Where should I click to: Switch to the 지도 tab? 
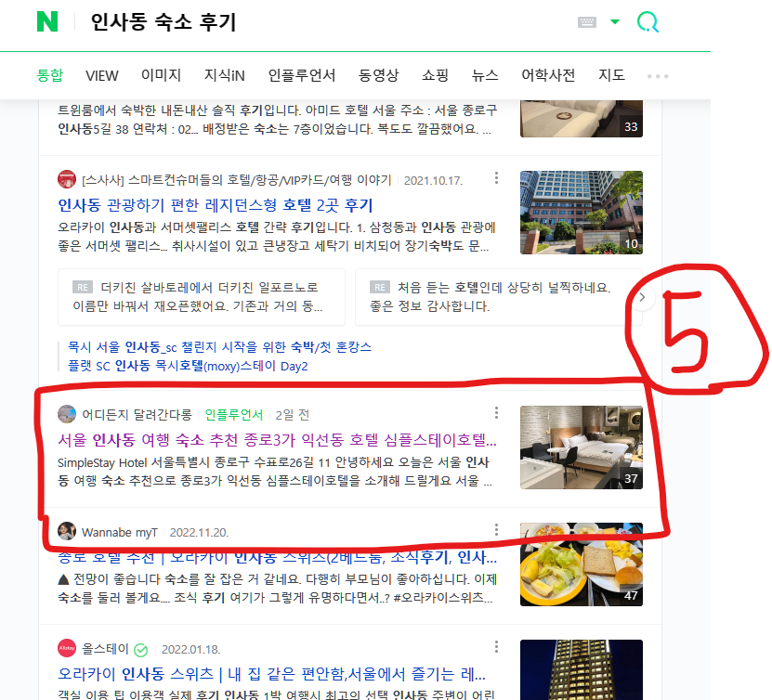[611, 75]
